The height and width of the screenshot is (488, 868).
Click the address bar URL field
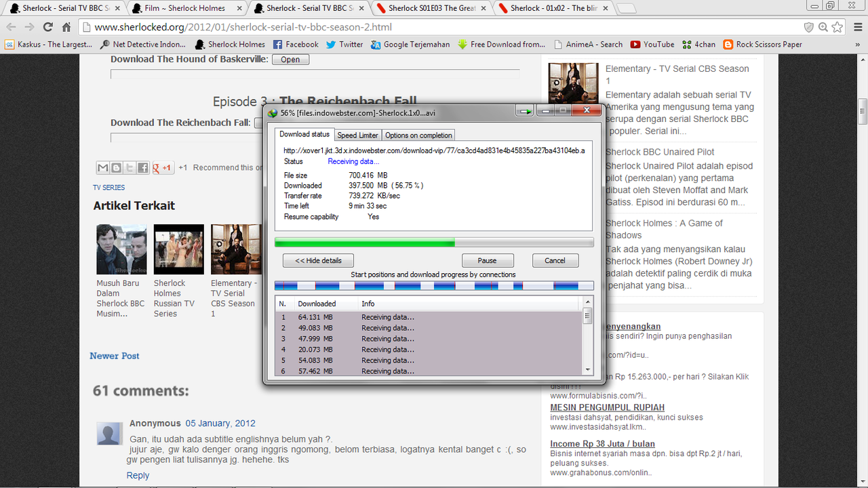point(441,27)
